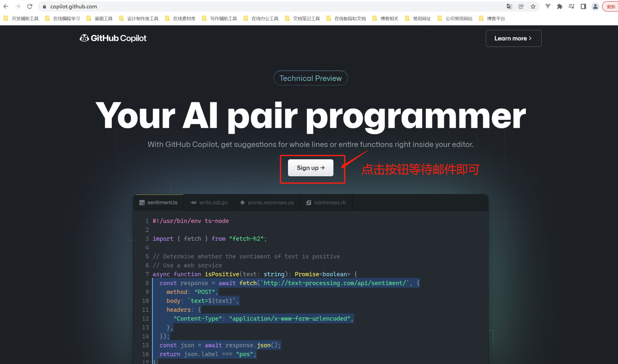Click the Copilot logo mark icon
The width and height of the screenshot is (618, 364).
[x=84, y=38]
